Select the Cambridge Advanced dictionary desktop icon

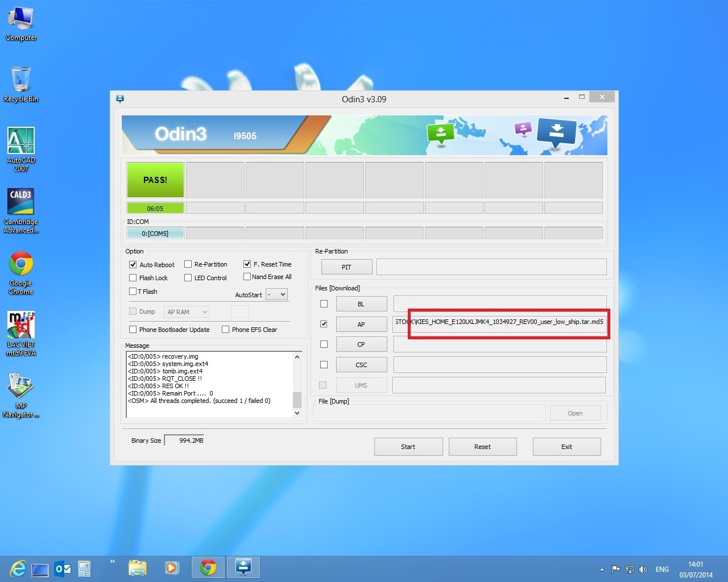tap(21, 210)
